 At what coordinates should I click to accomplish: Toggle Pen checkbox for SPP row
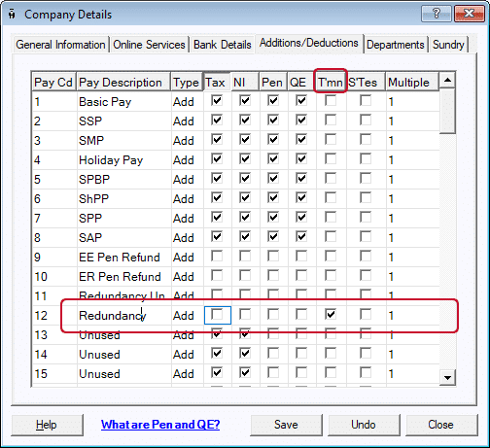273,218
